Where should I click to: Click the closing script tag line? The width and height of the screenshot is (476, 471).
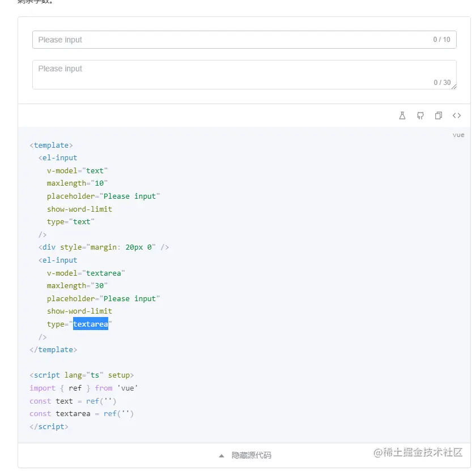pyautogui.click(x=49, y=426)
